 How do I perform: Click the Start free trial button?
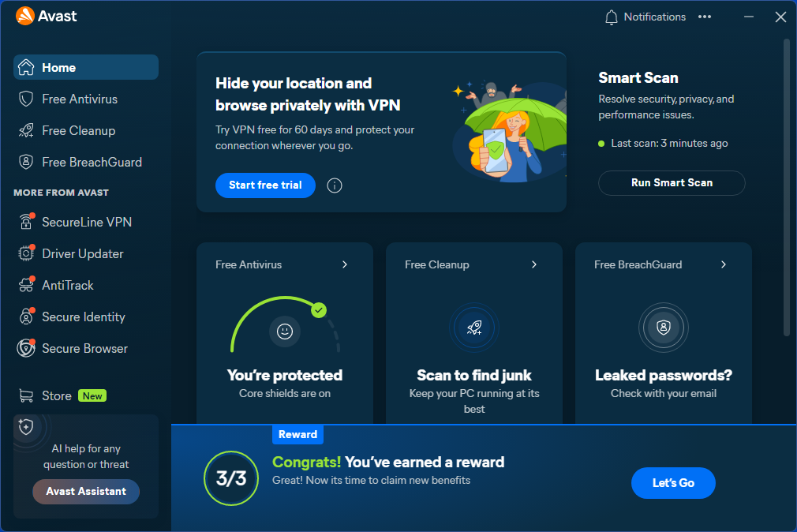coord(265,185)
